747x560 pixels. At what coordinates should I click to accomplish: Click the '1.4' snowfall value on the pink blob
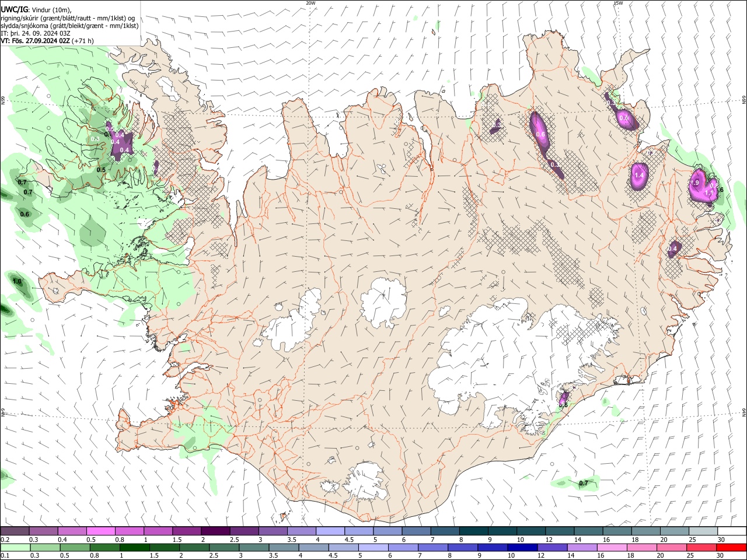pos(638,175)
